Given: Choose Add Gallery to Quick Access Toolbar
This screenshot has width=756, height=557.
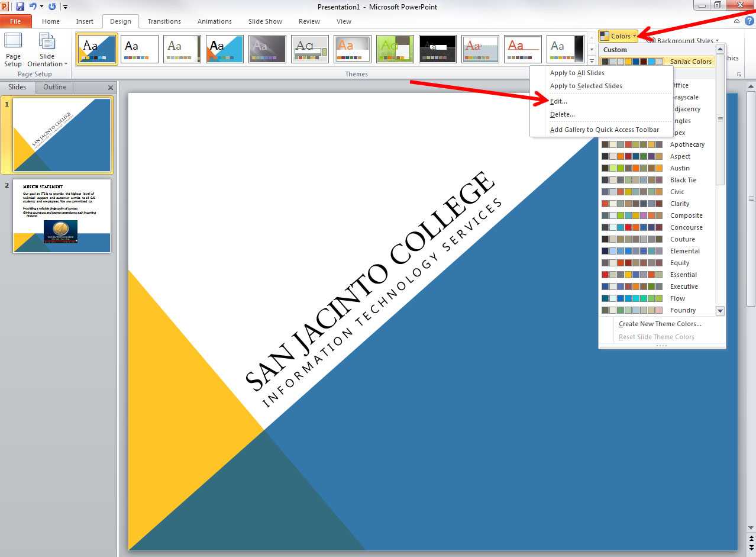Looking at the screenshot, I should point(602,130).
